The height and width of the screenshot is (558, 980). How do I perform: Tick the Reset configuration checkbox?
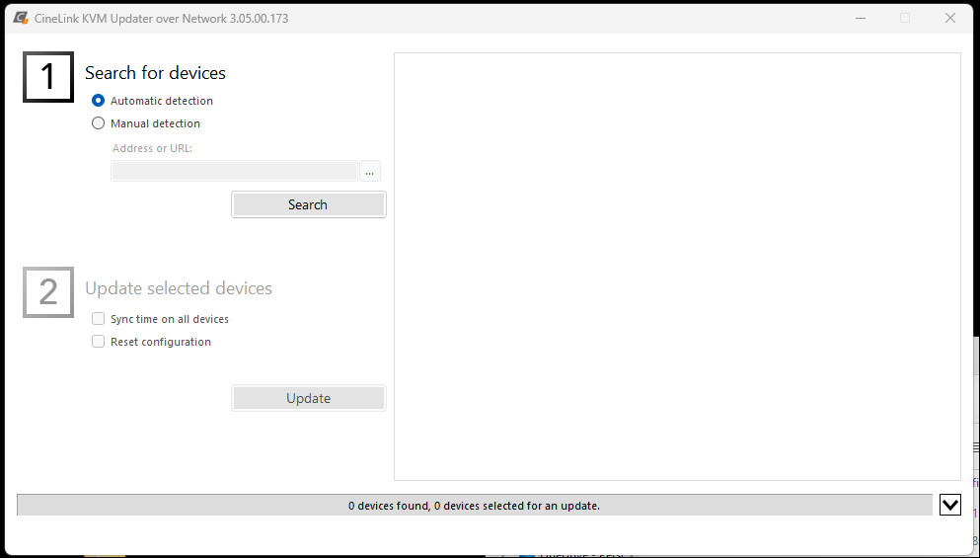tap(98, 342)
